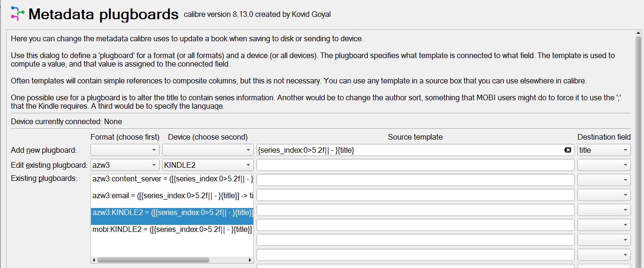Screen dimensions: 644x268
Task: Click the page scroll up arrow
Action: point(638,32)
